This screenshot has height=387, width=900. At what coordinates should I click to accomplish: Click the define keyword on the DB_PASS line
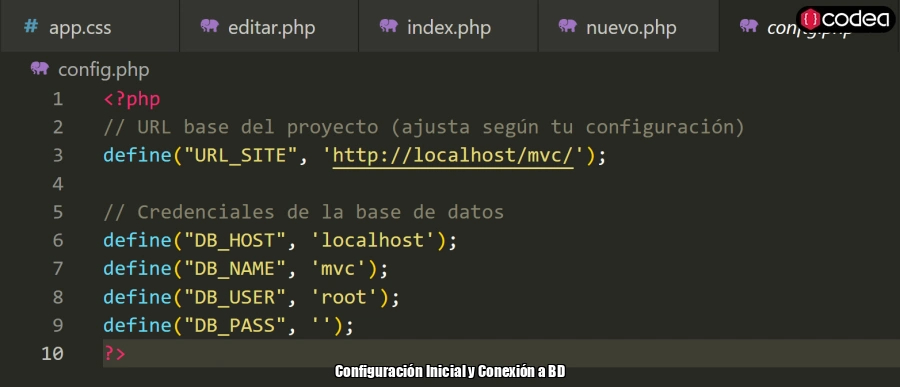tap(137, 326)
